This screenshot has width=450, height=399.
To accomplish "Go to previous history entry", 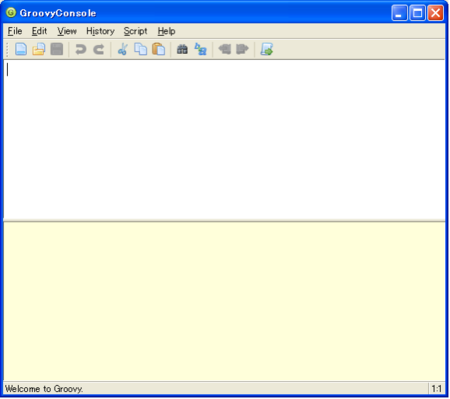I will pos(225,49).
